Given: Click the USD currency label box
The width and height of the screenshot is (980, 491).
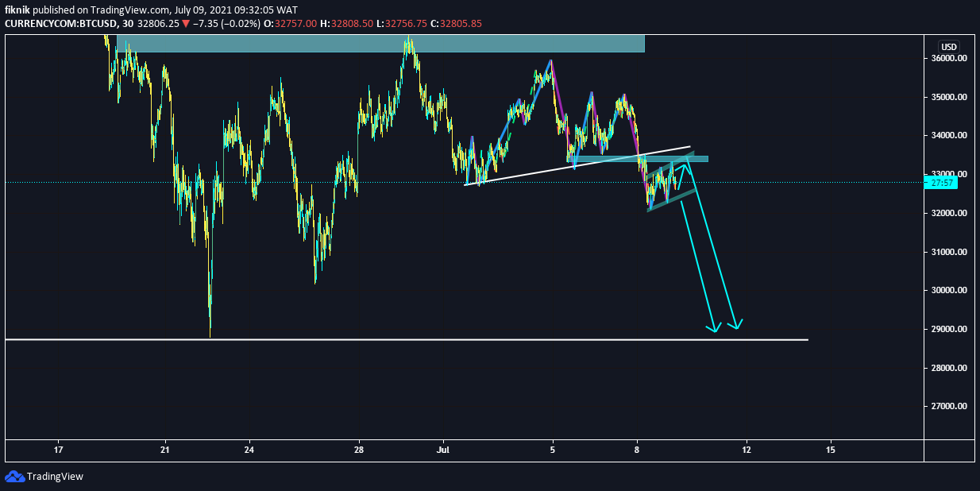Looking at the screenshot, I should [948, 46].
